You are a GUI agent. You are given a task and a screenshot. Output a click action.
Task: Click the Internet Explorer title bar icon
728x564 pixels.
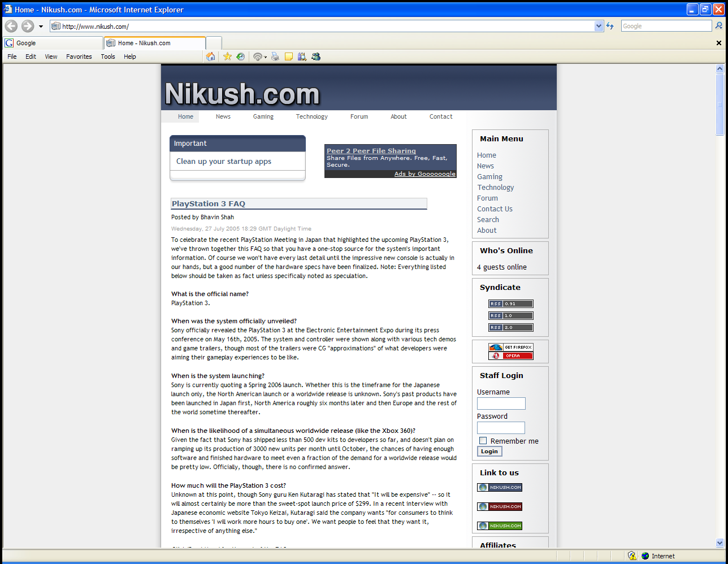[x=8, y=10]
